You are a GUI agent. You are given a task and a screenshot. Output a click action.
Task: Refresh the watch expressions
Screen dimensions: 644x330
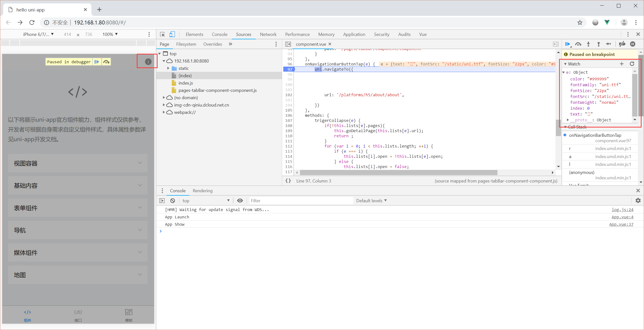(632, 64)
